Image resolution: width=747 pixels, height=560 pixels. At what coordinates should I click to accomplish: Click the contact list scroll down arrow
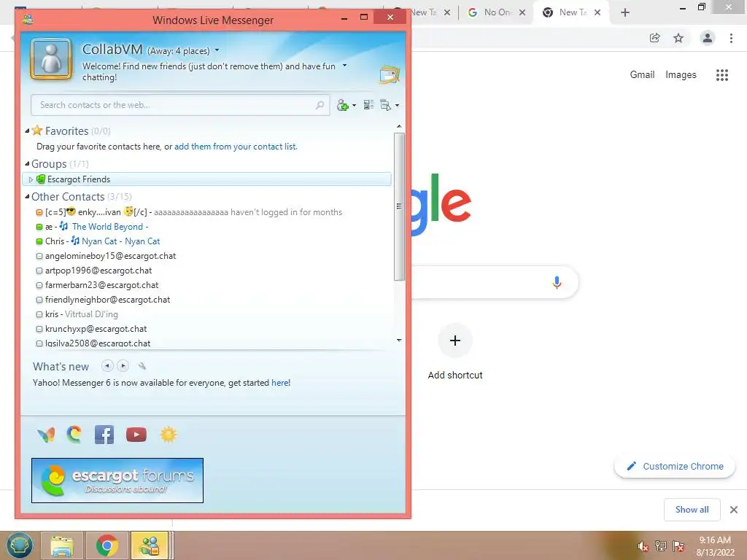point(399,340)
